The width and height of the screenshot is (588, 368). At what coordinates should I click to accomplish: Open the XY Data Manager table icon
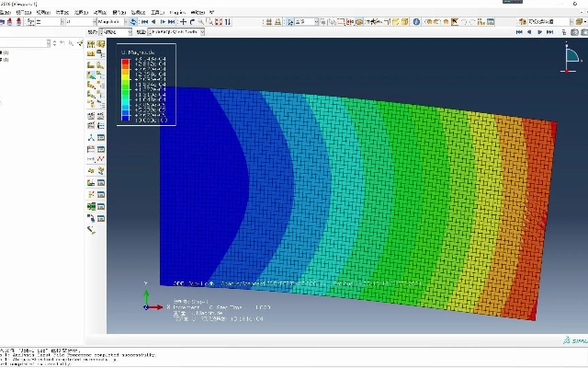point(101,149)
